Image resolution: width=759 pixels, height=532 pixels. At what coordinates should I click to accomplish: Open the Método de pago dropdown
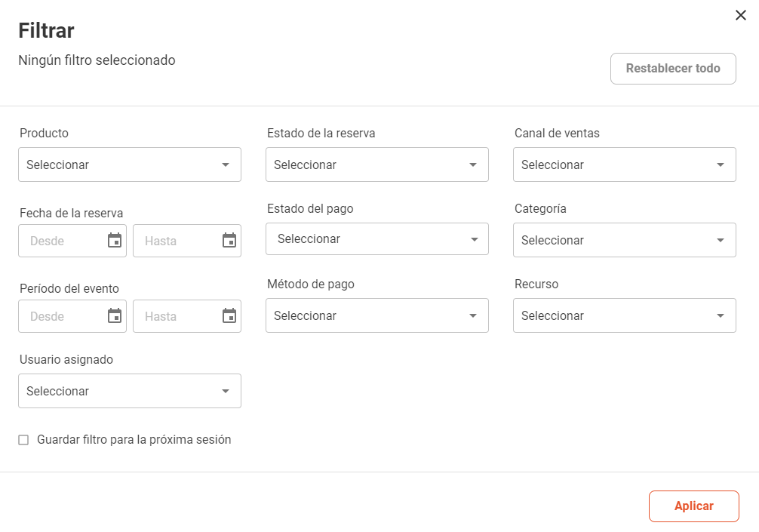[376, 315]
